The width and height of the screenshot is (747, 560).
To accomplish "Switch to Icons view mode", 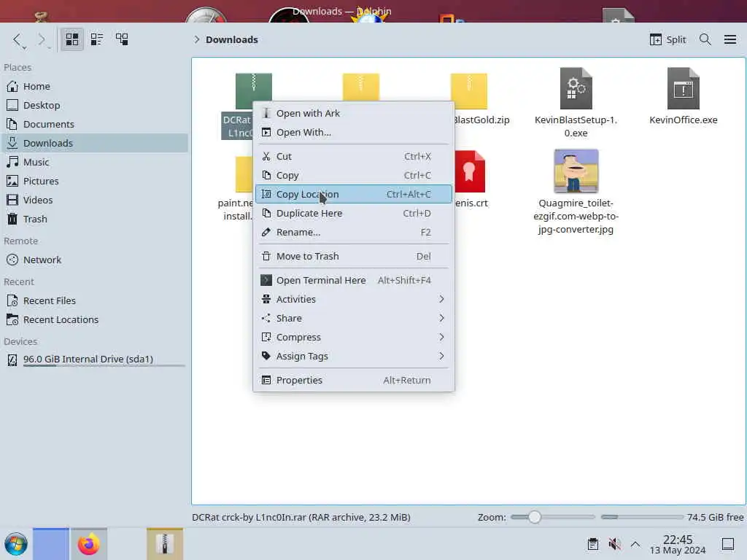I will click(x=72, y=39).
